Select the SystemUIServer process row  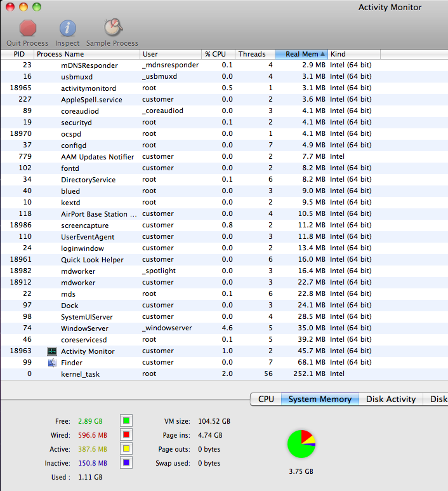pyautogui.click(x=224, y=316)
